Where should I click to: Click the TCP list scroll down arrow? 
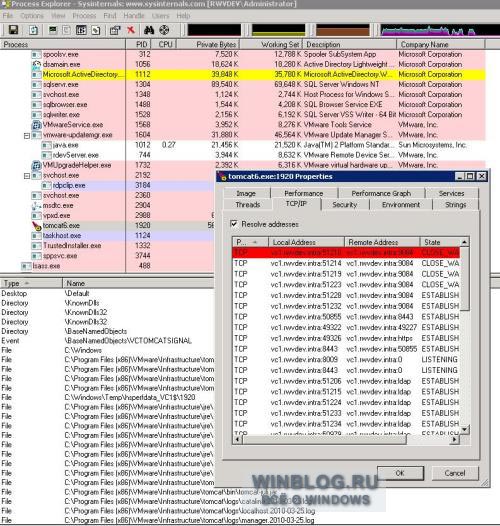coord(464,429)
